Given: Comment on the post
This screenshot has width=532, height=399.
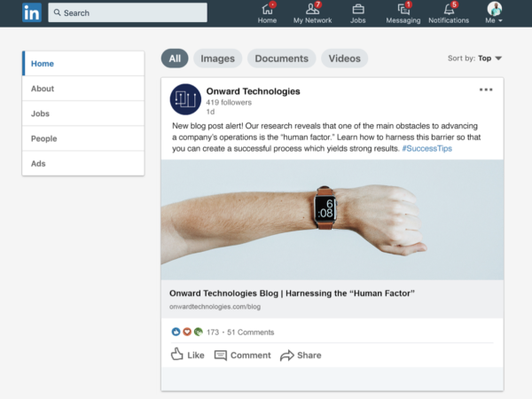Looking at the screenshot, I should click(243, 356).
